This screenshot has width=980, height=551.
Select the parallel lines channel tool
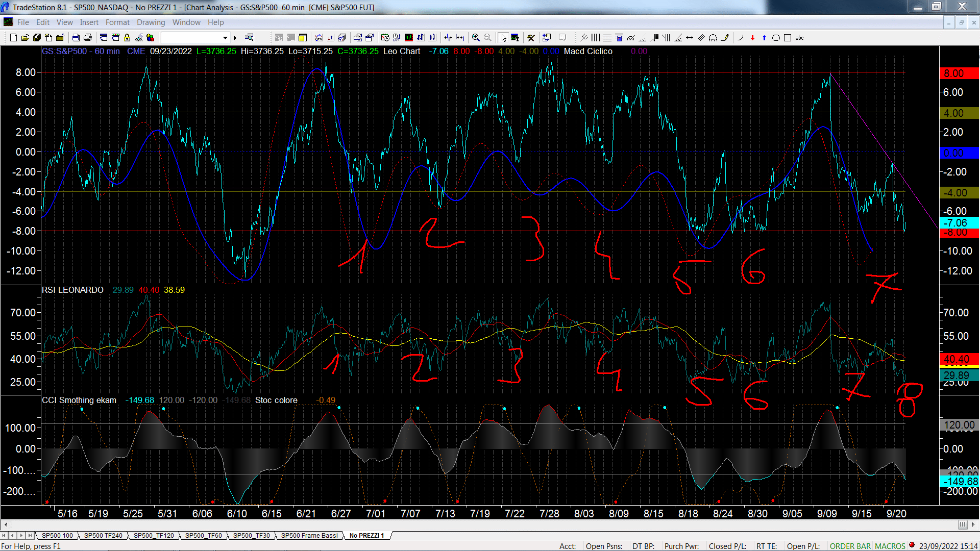[701, 38]
